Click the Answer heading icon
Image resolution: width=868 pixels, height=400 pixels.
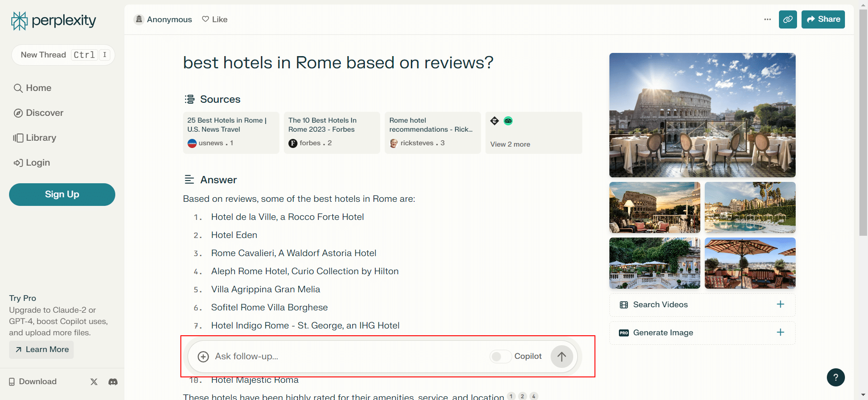coord(189,180)
